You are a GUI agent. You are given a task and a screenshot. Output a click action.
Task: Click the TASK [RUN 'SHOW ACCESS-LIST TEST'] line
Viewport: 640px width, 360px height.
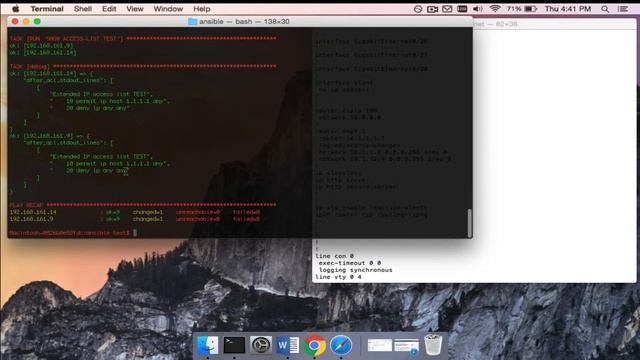[143, 38]
